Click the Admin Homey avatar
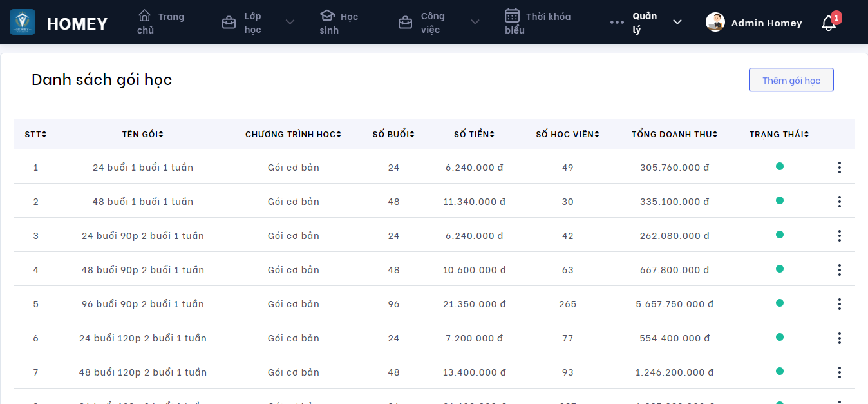This screenshot has width=868, height=404. click(x=715, y=23)
